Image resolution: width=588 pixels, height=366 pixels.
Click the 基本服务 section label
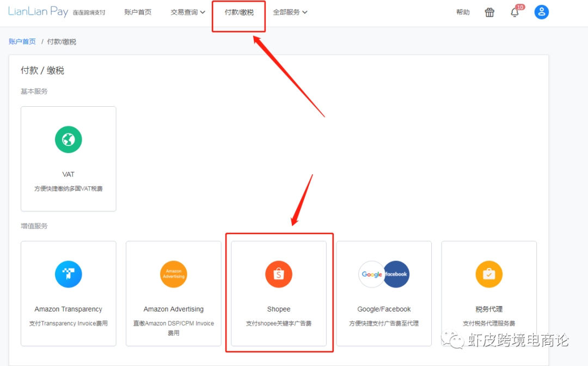pos(34,91)
